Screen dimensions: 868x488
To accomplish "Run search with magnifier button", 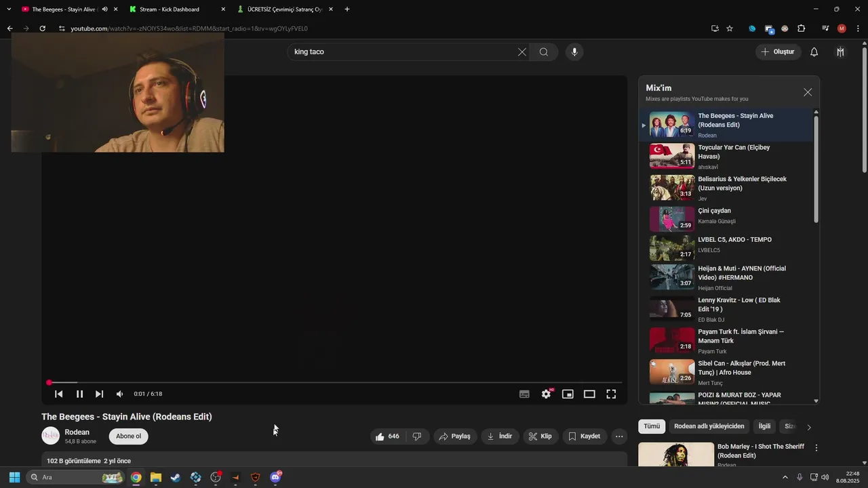I will coord(544,52).
